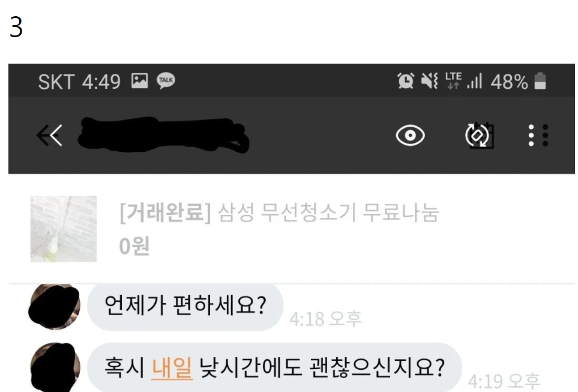Tap the KakaoTalk notification icon

(x=166, y=80)
